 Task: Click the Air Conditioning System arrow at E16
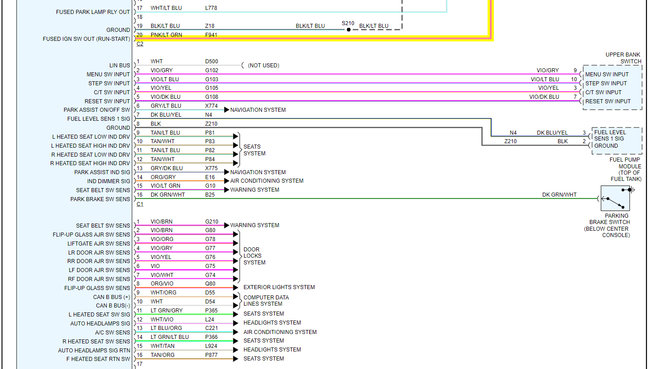(x=226, y=181)
